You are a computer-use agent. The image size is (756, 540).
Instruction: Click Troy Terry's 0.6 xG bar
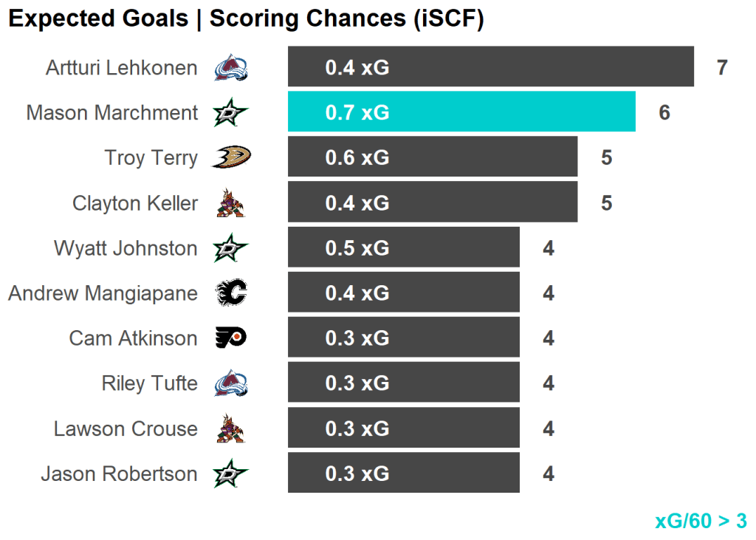tap(432, 157)
